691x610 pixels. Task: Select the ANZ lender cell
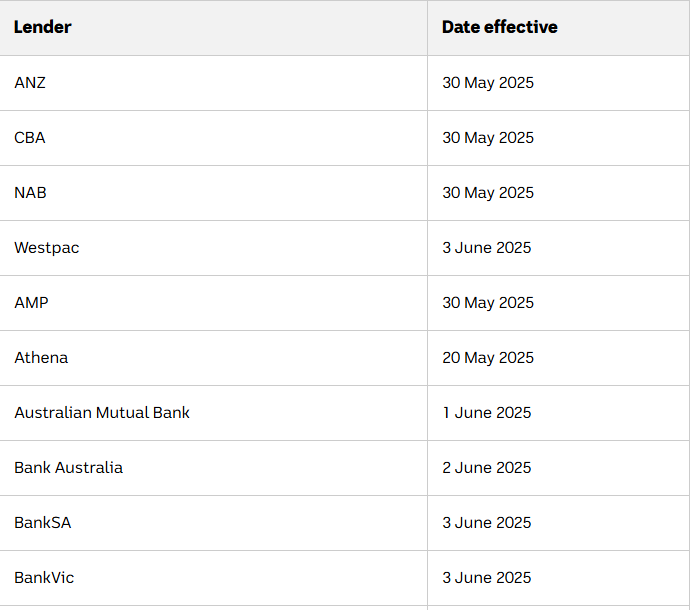click(x=213, y=83)
